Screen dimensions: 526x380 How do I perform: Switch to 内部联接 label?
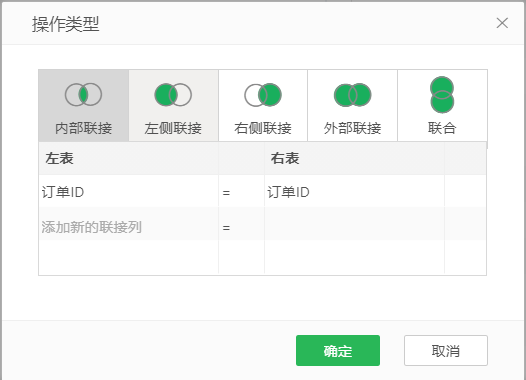(83, 128)
